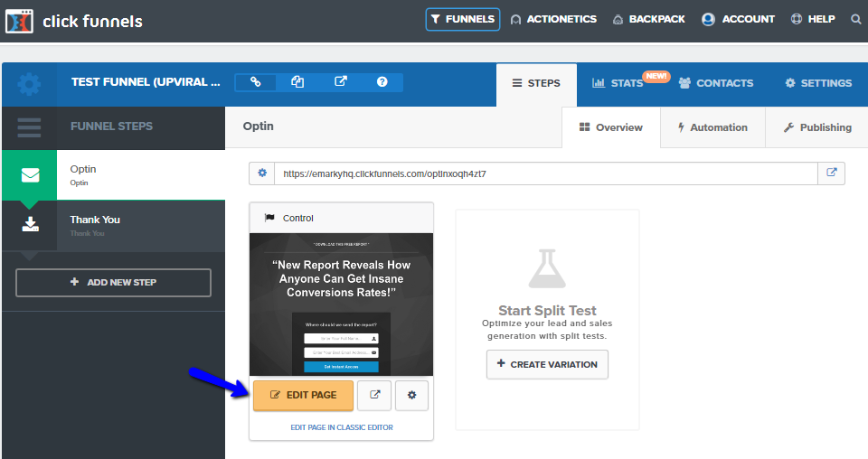868x459 pixels.
Task: Select the Thank You funnel step
Action: point(113,226)
